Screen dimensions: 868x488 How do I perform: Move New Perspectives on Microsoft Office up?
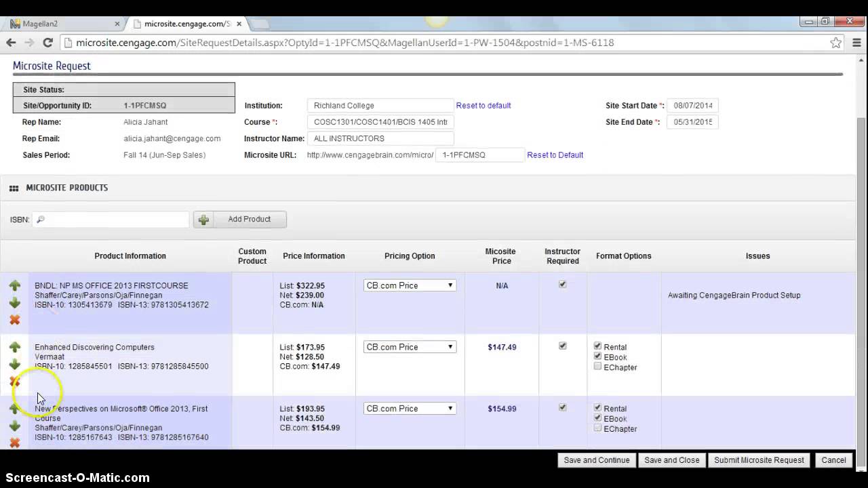(x=15, y=409)
